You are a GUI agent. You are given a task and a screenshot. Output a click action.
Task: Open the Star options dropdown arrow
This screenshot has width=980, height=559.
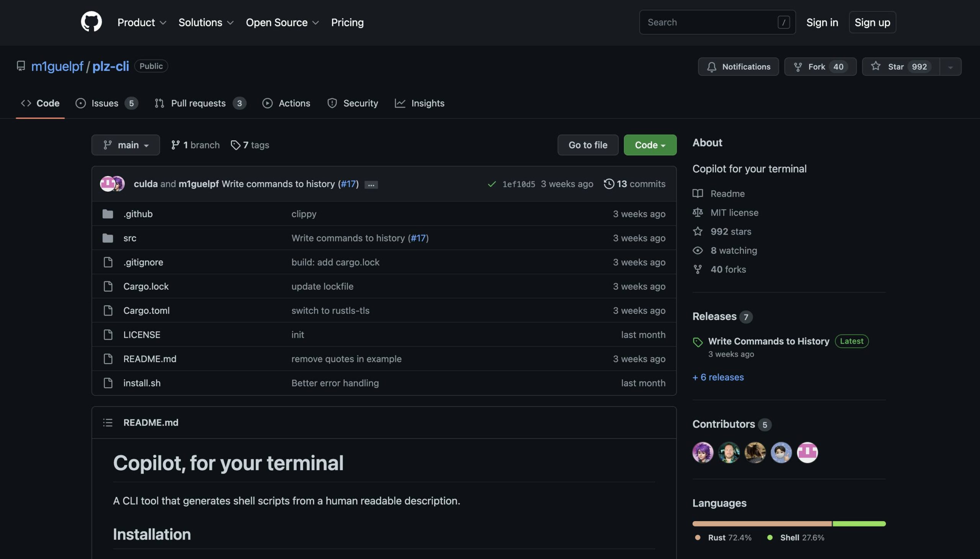tap(951, 67)
